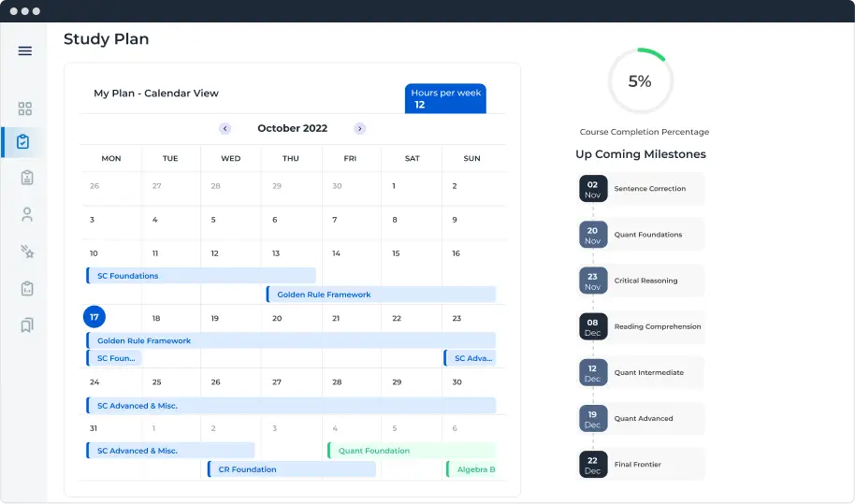Open the clipboard chart icon in sidebar
855x504 pixels.
coord(27,288)
